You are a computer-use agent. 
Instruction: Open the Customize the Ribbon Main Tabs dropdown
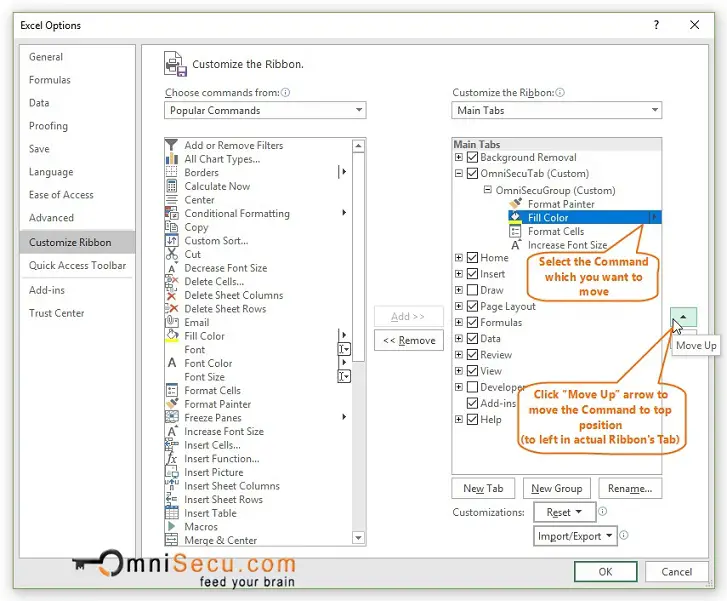coord(556,110)
